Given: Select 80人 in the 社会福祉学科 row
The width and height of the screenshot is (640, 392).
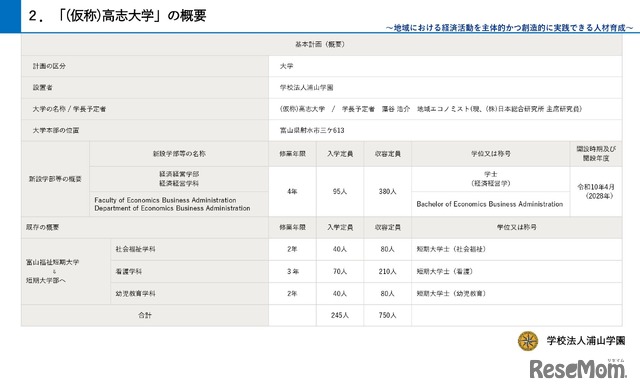Looking at the screenshot, I should click(x=388, y=249).
